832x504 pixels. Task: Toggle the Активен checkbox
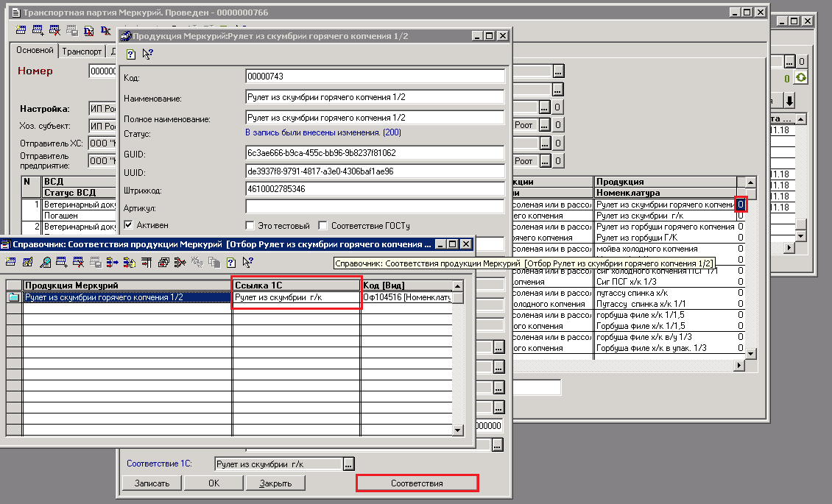[128, 224]
